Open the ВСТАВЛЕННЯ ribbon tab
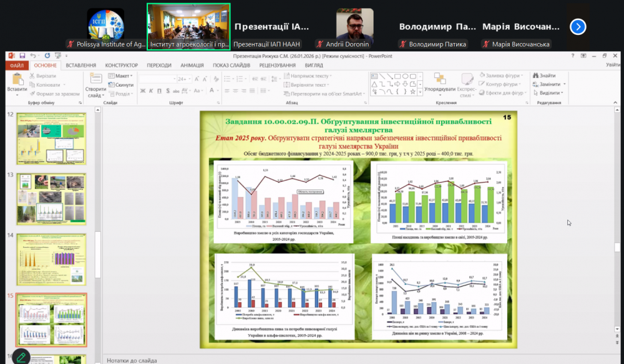624x364 pixels. 80,65
